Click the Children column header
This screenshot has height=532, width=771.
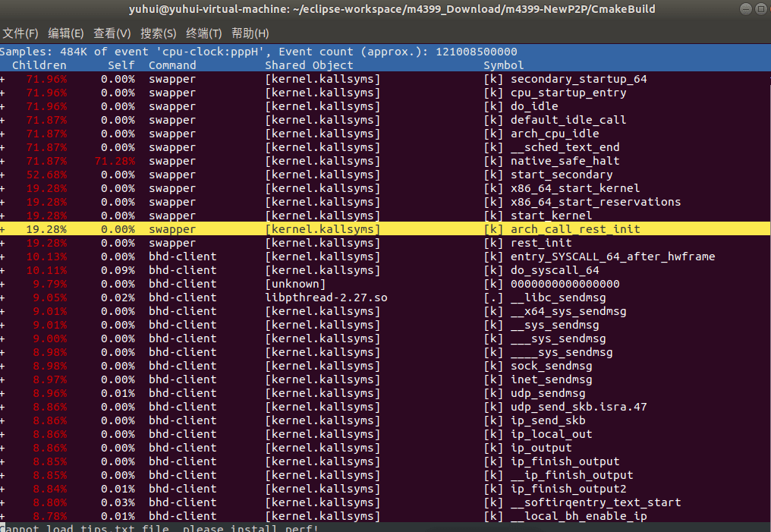[x=39, y=65]
